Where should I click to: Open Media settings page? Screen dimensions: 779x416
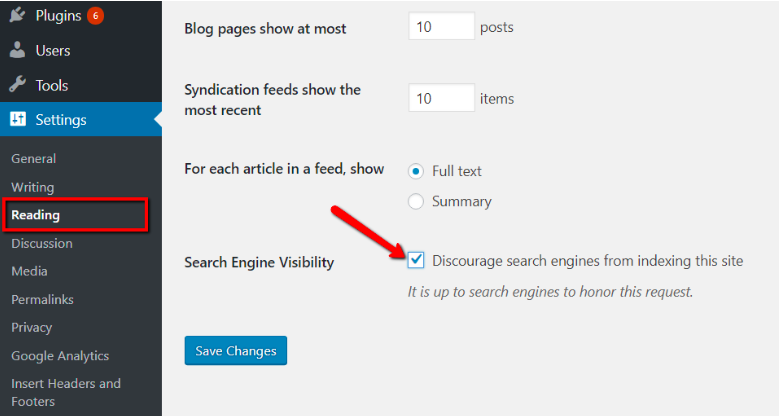(x=29, y=271)
